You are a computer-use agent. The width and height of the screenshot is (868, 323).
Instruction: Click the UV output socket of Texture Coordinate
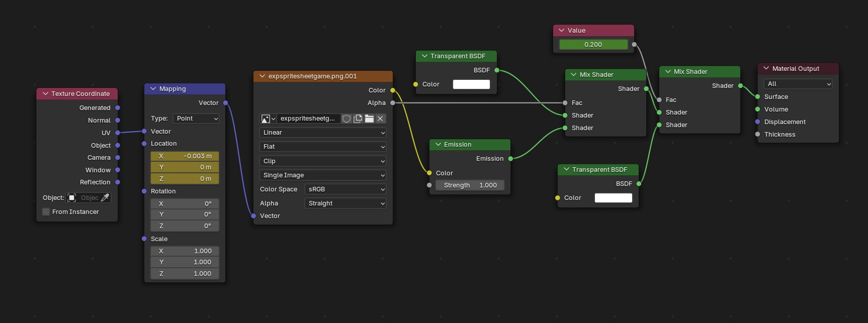coord(118,133)
